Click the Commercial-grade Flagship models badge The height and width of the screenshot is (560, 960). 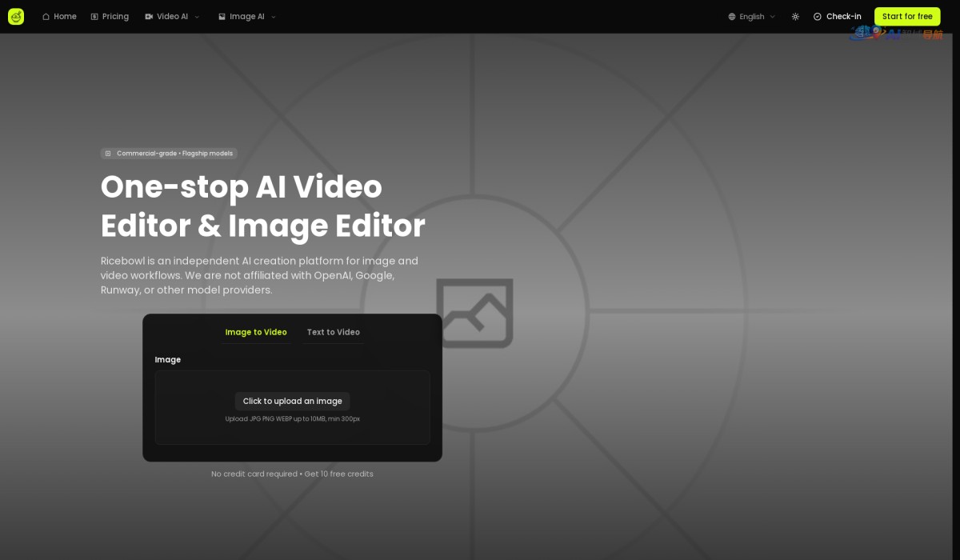169,154
